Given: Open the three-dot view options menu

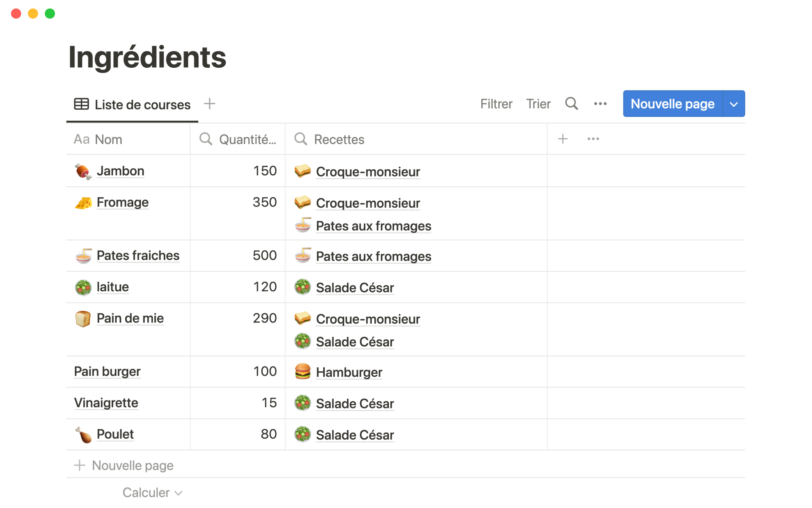Looking at the screenshot, I should coord(600,104).
